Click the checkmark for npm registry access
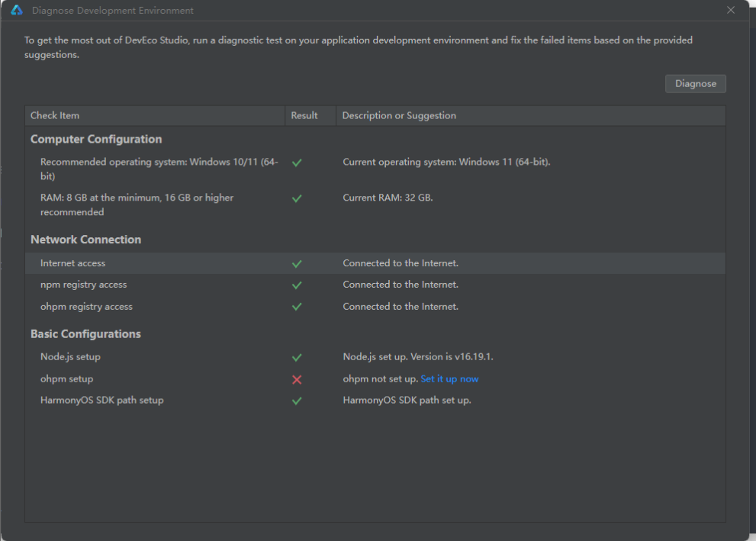This screenshot has height=541, width=756. [x=297, y=285]
